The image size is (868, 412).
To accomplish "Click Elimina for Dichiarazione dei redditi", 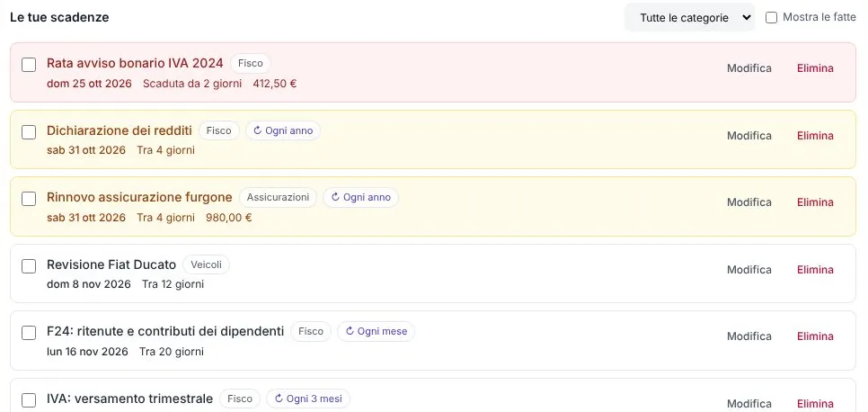I will 815,135.
